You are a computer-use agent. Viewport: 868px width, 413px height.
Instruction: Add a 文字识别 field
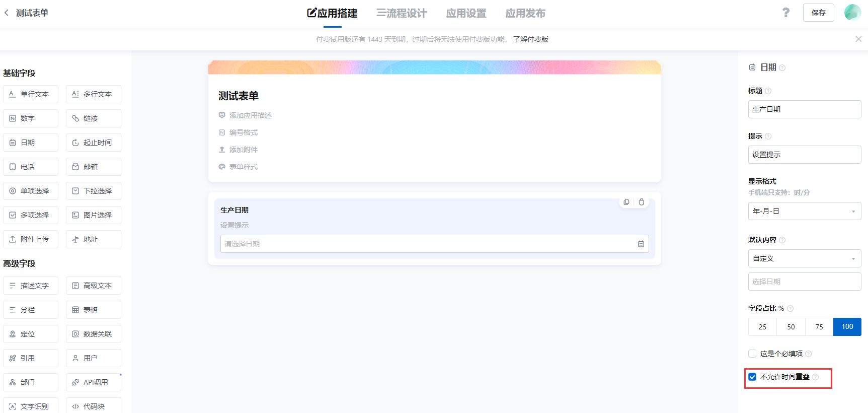[x=31, y=406]
